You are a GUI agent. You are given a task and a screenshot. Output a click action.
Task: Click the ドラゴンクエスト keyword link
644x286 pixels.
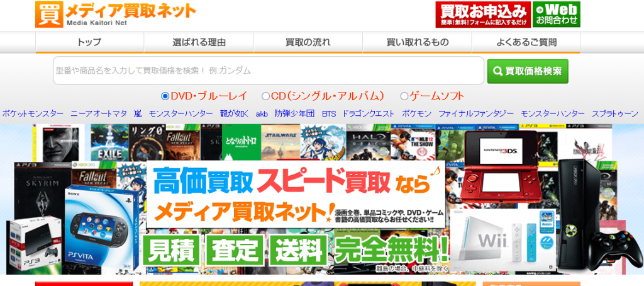click(369, 113)
